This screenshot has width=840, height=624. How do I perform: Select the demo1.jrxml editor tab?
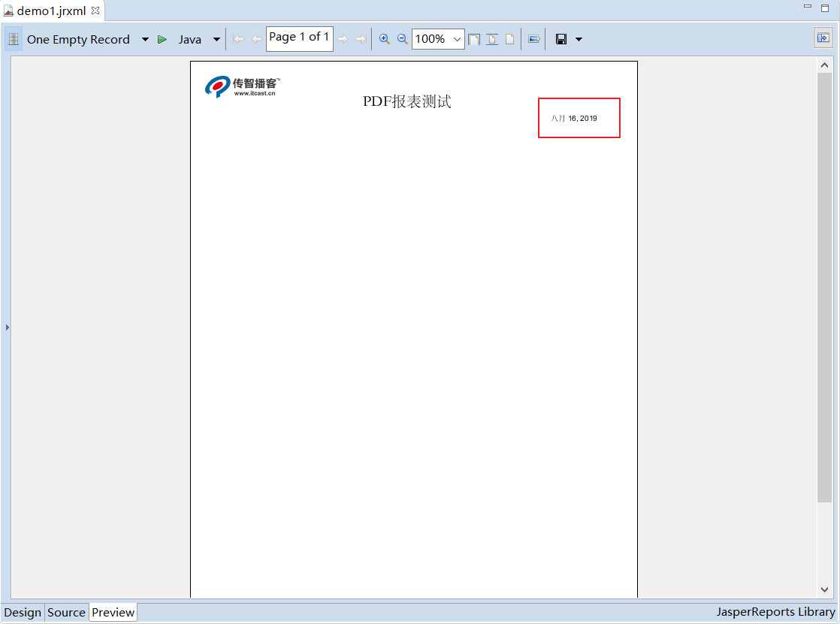pos(51,11)
